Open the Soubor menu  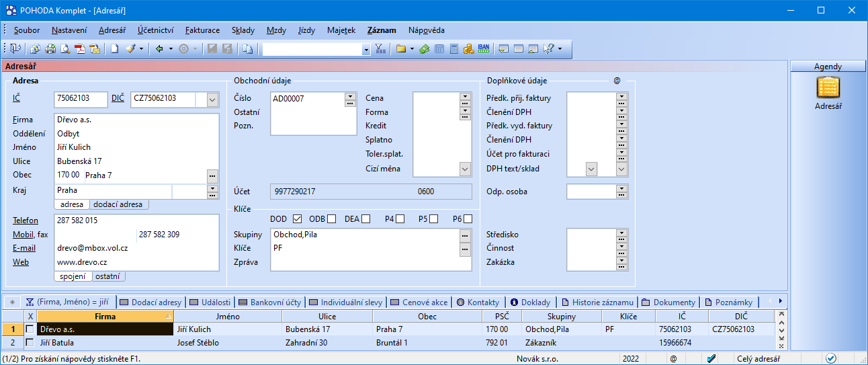pyautogui.click(x=27, y=30)
